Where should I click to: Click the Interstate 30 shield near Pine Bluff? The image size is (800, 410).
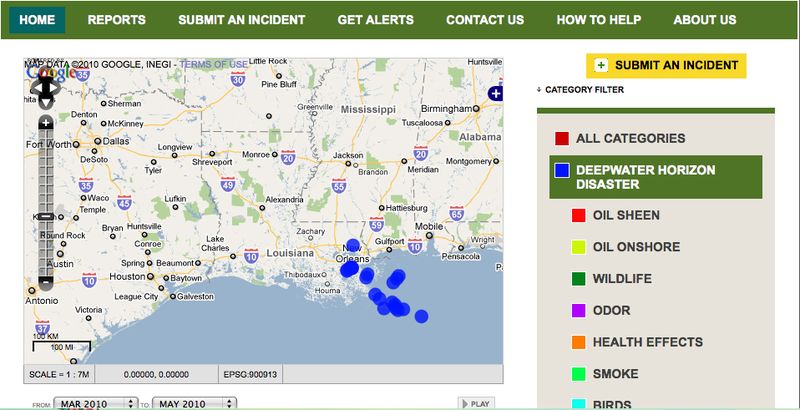[237, 79]
